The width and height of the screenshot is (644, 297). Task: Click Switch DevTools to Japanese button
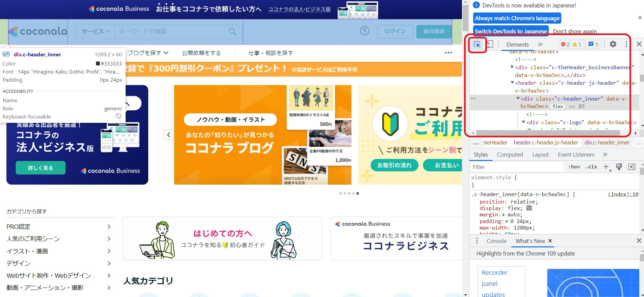[511, 31]
